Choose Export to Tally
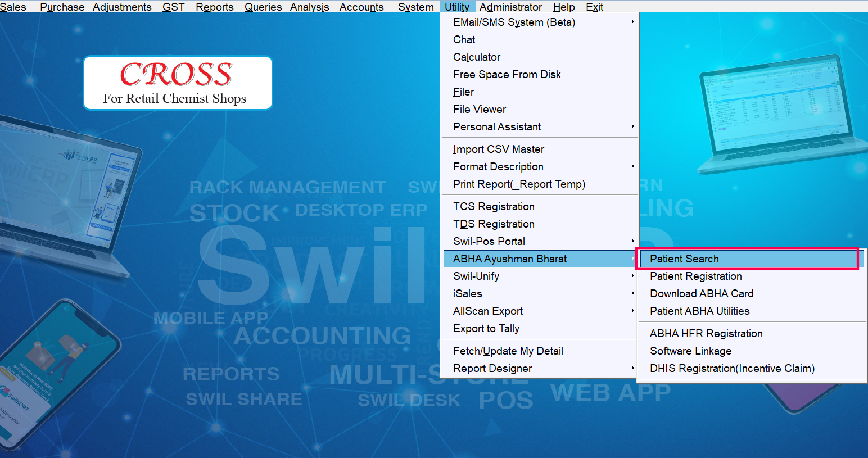The width and height of the screenshot is (868, 458). [x=540, y=328]
